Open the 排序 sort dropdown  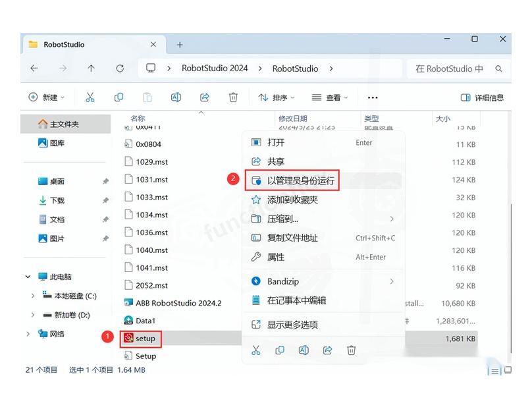[x=276, y=97]
